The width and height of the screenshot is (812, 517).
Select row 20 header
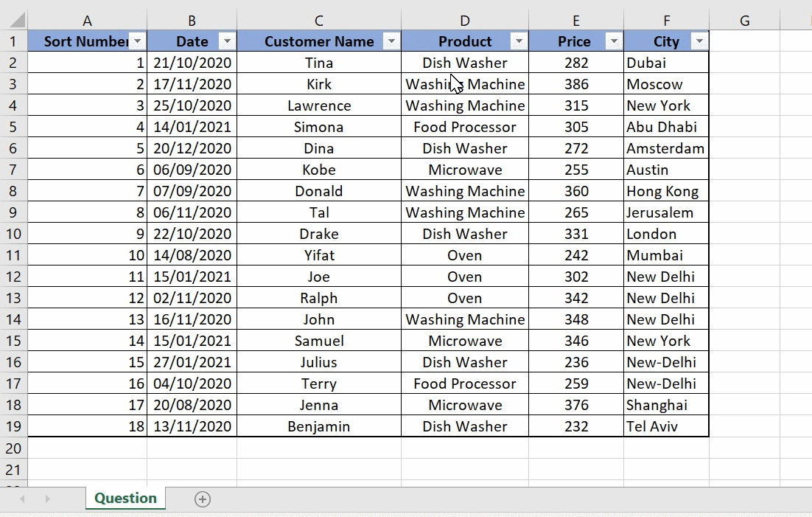click(x=13, y=448)
